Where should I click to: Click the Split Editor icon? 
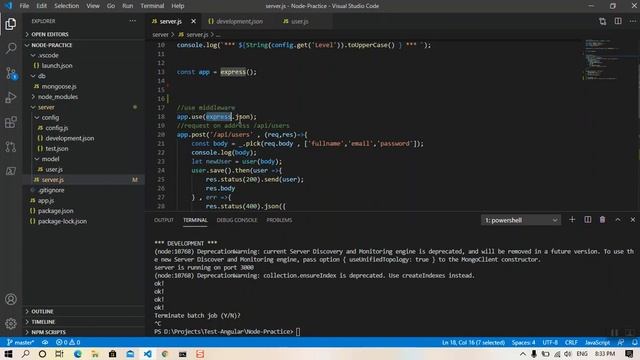point(618,21)
